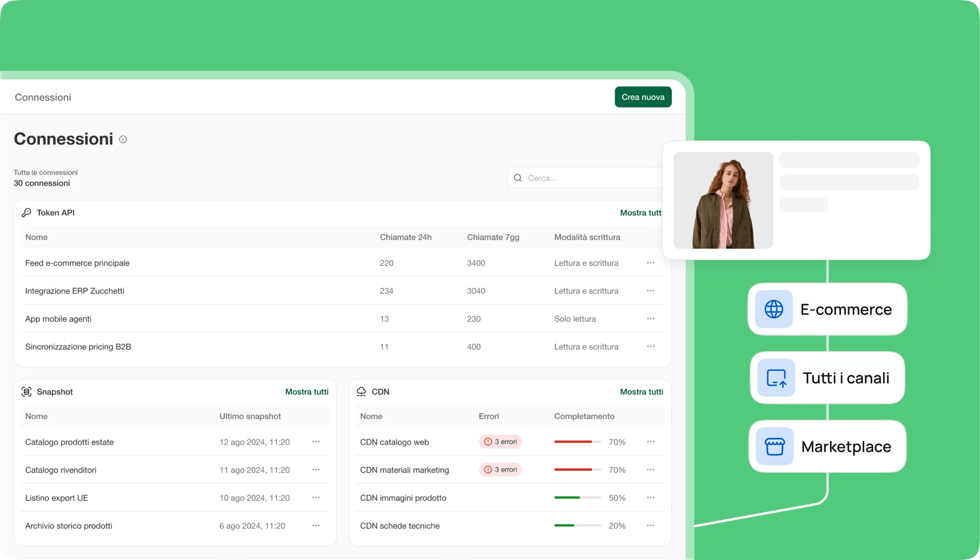Open options menu for App mobile agenti

(651, 319)
